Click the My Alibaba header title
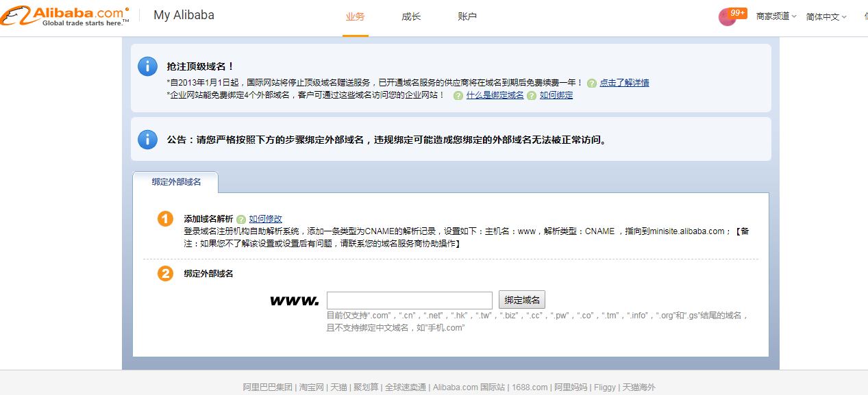The image size is (868, 395). pyautogui.click(x=184, y=15)
